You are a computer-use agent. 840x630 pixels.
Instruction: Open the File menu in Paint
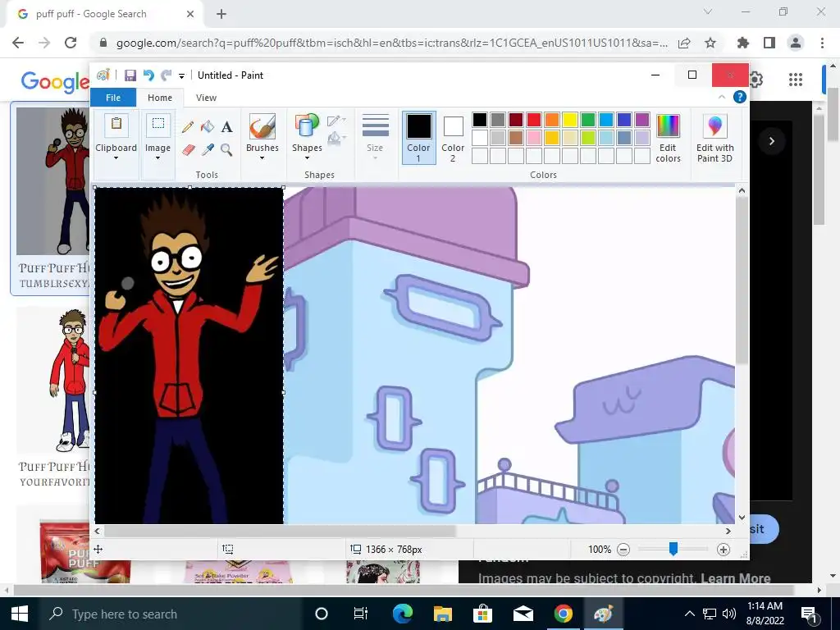point(113,98)
